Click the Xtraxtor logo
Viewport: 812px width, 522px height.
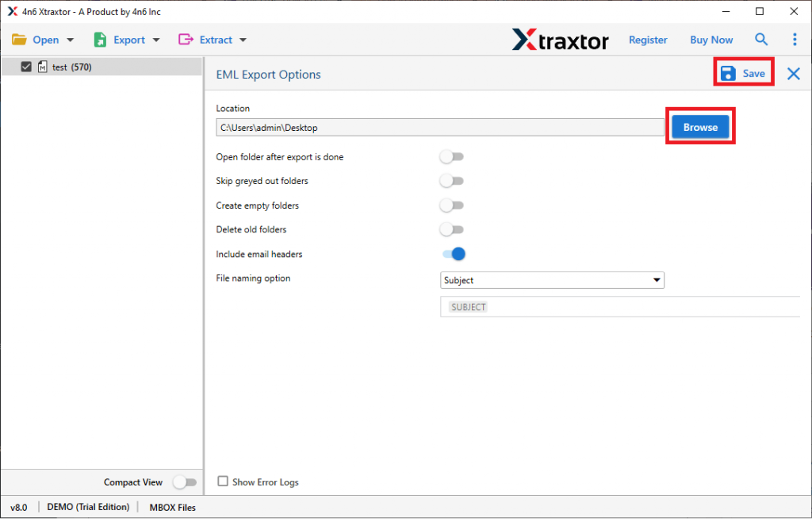[561, 39]
